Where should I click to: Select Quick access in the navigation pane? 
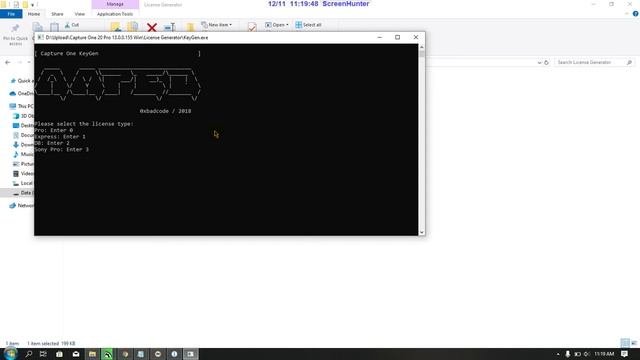[22, 81]
